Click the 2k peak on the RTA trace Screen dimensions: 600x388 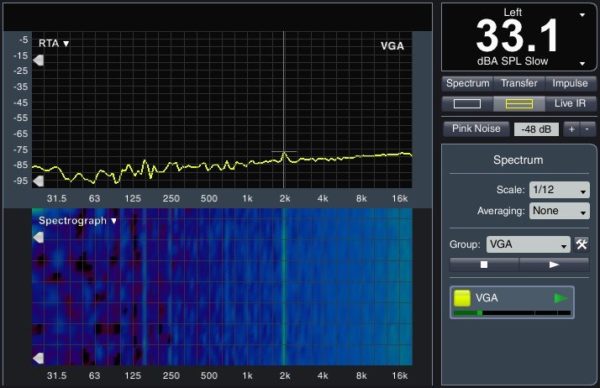point(284,153)
